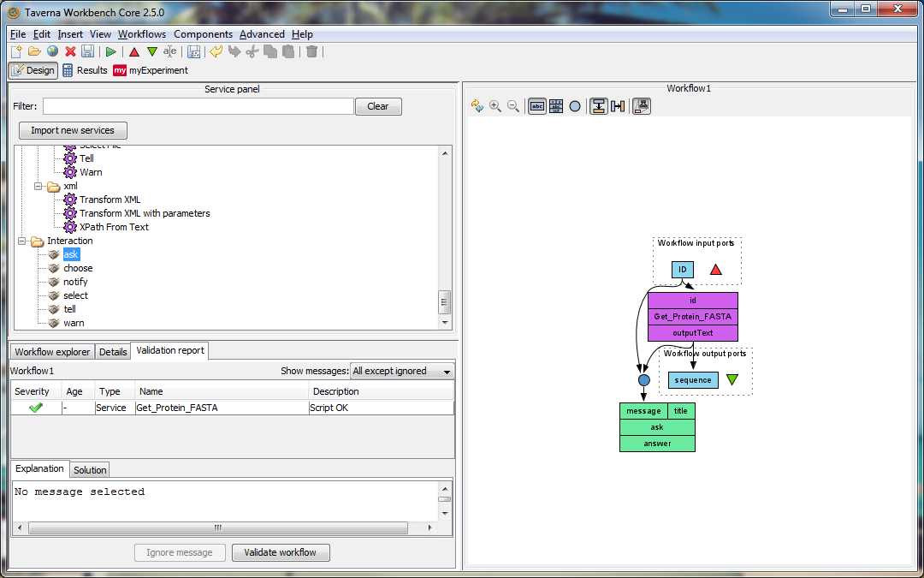Click the rename icon in the main toolbar
The width and height of the screenshot is (924, 578).
click(x=169, y=52)
